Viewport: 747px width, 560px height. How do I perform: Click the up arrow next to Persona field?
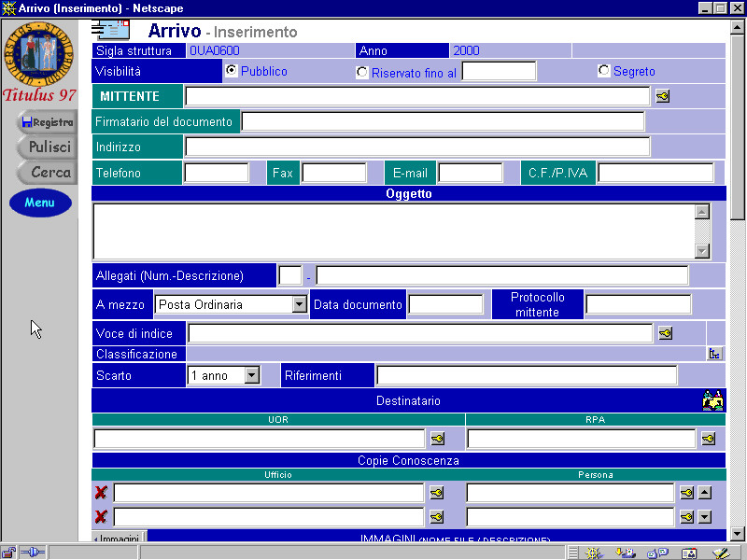click(705, 493)
